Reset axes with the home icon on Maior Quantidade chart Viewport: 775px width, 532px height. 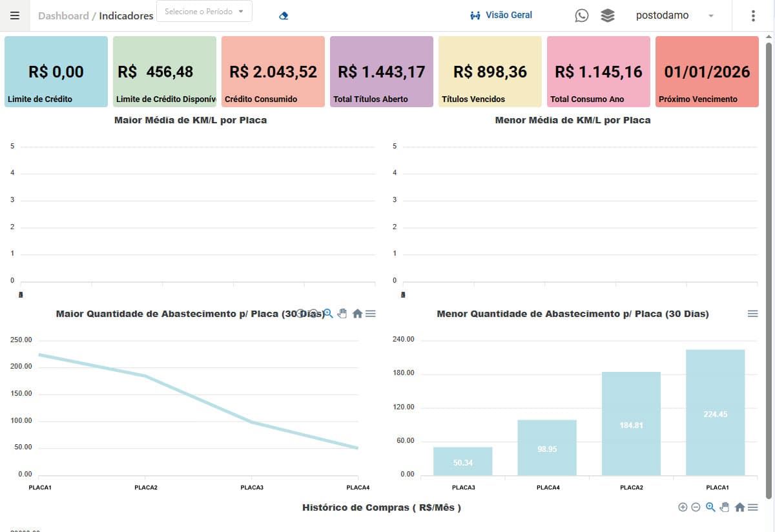point(358,314)
